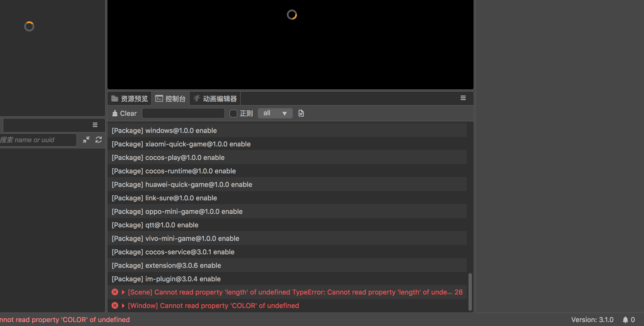Click the refresh icon beside search
Screen dimensions: 644x326
pyautogui.click(x=98, y=140)
